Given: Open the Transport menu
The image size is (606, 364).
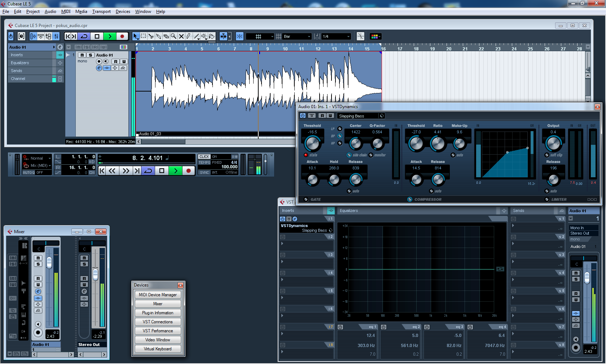Looking at the screenshot, I should (101, 12).
